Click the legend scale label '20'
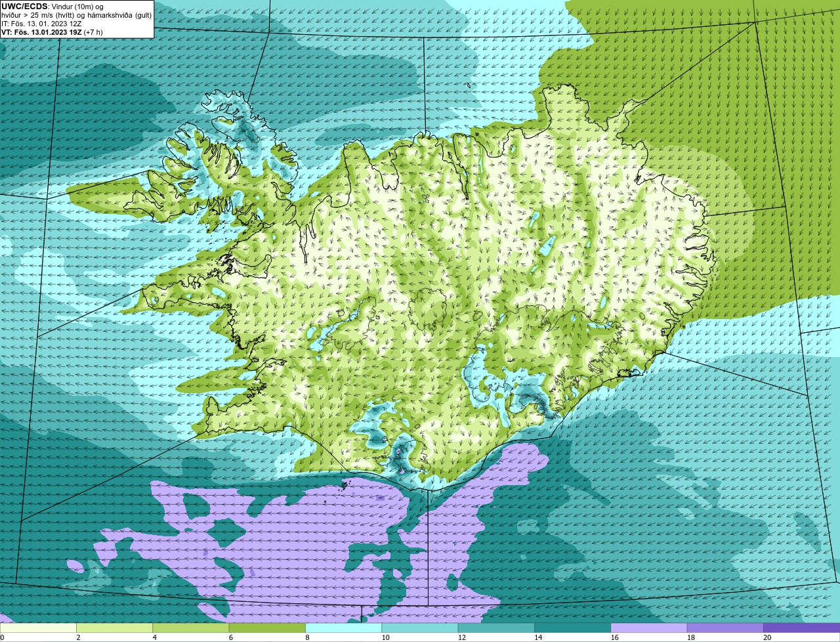 pyautogui.click(x=767, y=637)
